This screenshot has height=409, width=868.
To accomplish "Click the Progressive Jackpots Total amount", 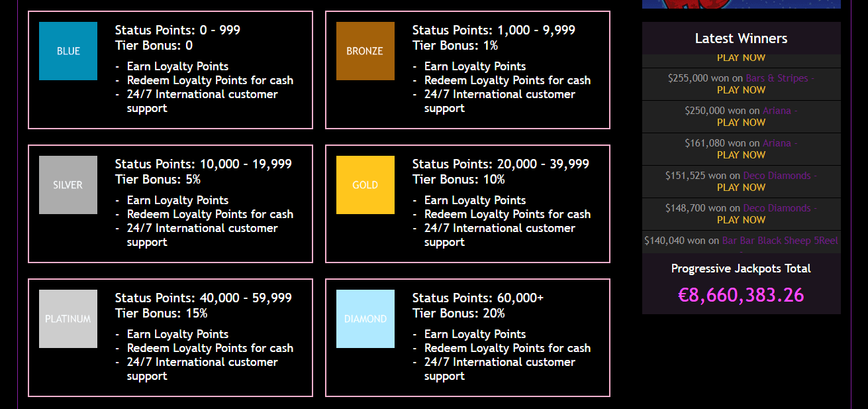I will click(741, 295).
